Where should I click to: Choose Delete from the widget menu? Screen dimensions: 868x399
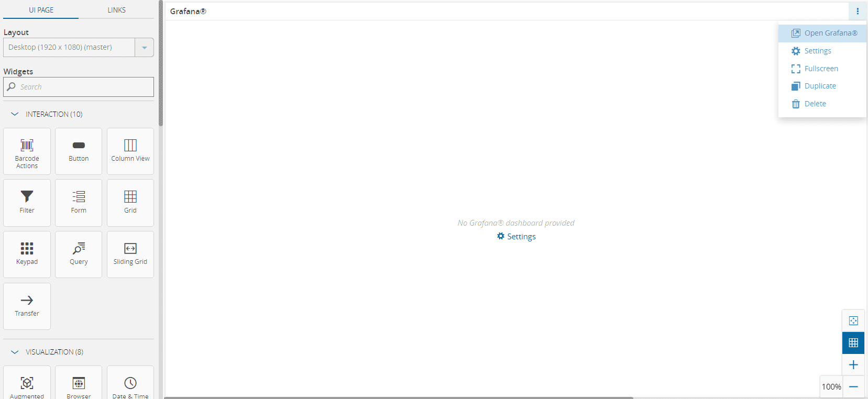822,104
